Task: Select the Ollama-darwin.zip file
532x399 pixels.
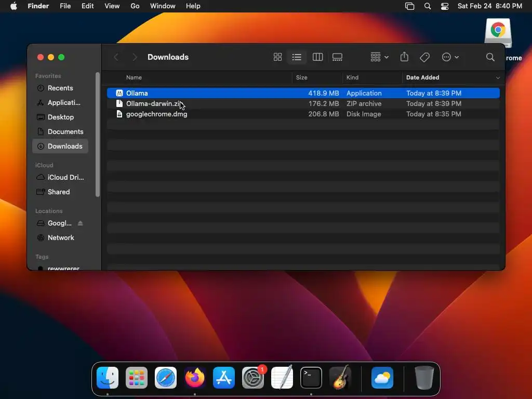Action: (303, 103)
